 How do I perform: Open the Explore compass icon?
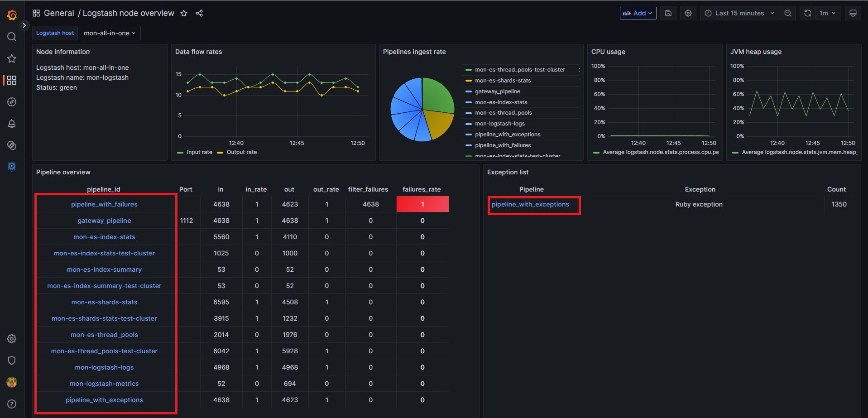12,102
